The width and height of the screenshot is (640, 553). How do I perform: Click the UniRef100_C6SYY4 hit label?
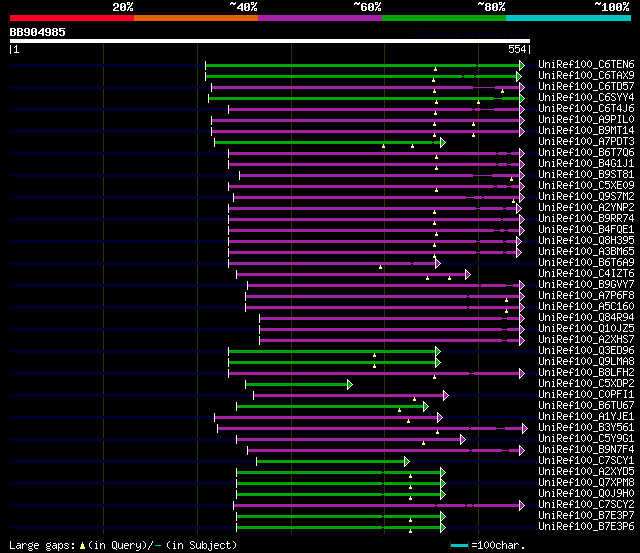pyautogui.click(x=586, y=98)
